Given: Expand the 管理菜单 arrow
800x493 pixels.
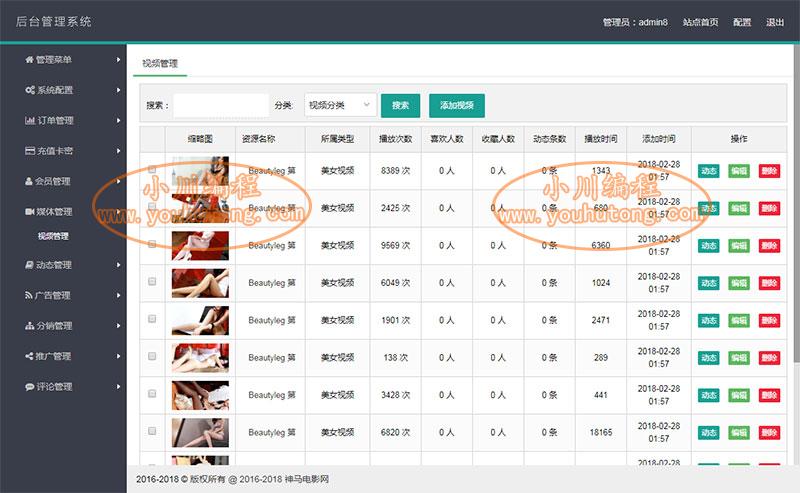Looking at the screenshot, I should tap(118, 60).
